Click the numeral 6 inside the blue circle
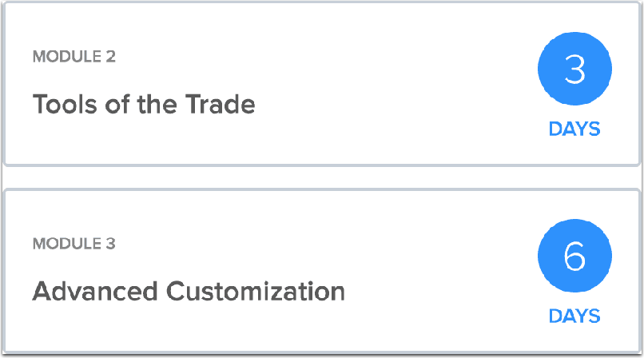 pos(574,257)
